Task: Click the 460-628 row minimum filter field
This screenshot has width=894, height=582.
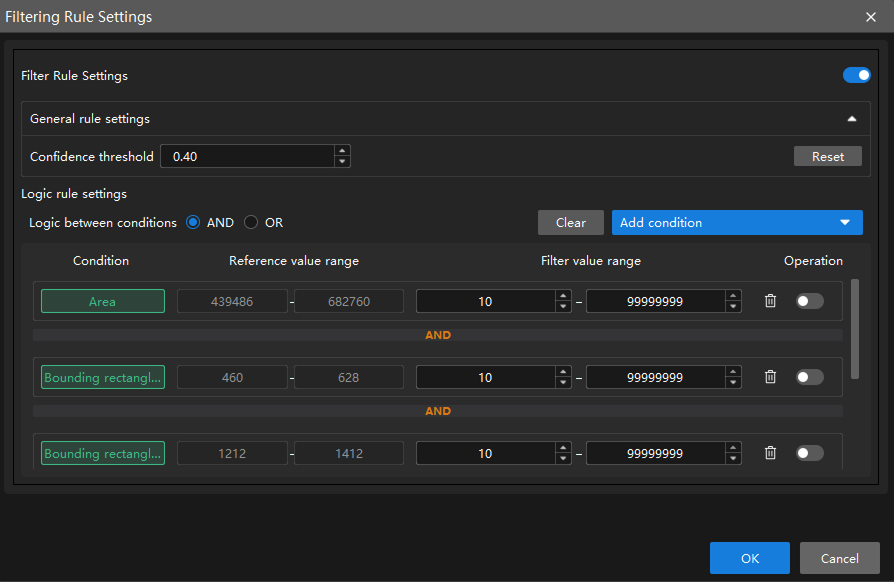Action: pos(486,377)
